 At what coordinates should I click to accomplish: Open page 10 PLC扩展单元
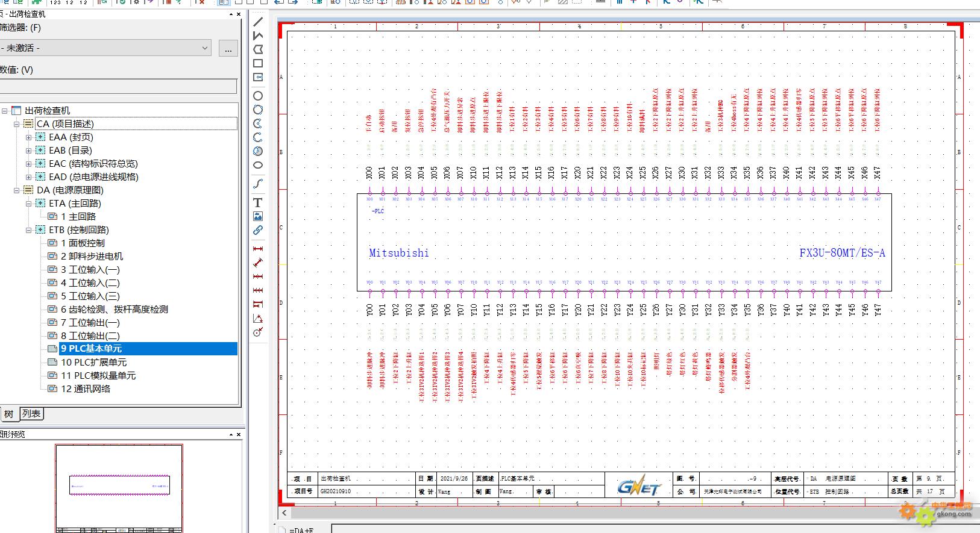94,363
